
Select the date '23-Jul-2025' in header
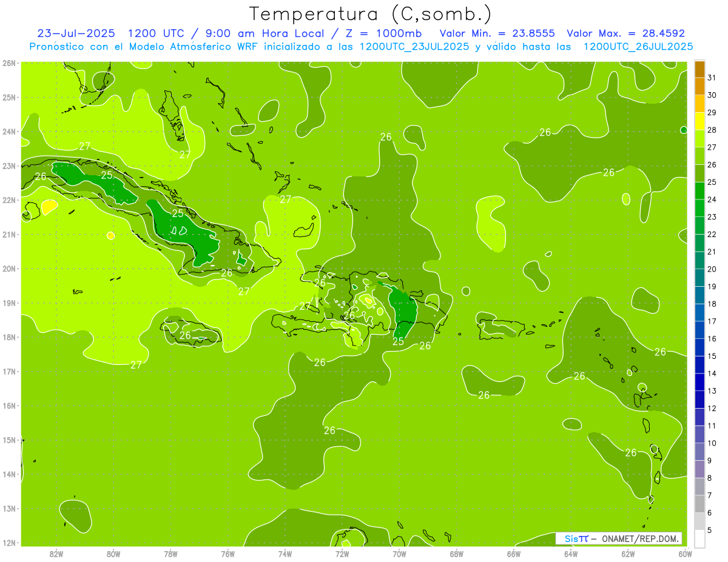point(76,33)
